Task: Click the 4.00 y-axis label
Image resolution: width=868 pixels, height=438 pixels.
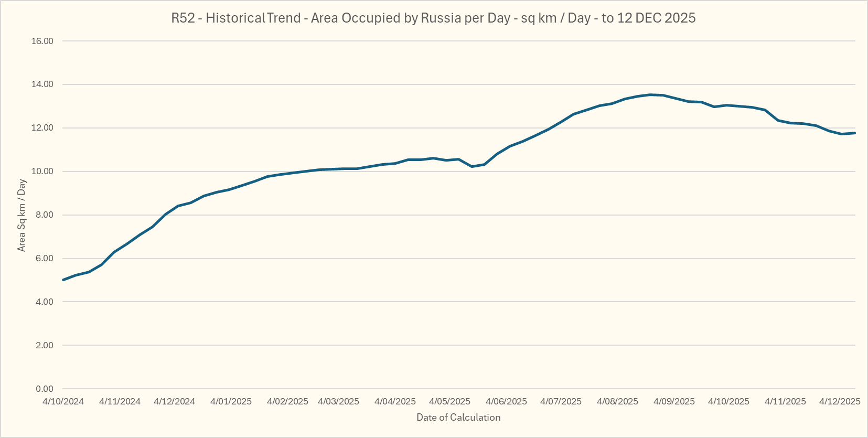Action: click(44, 302)
